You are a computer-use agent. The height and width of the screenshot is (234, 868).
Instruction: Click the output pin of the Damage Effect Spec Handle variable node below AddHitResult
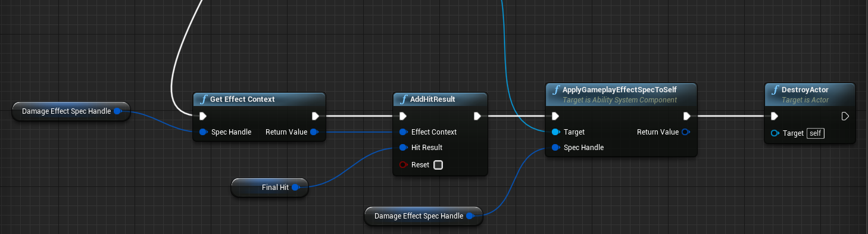(470, 216)
